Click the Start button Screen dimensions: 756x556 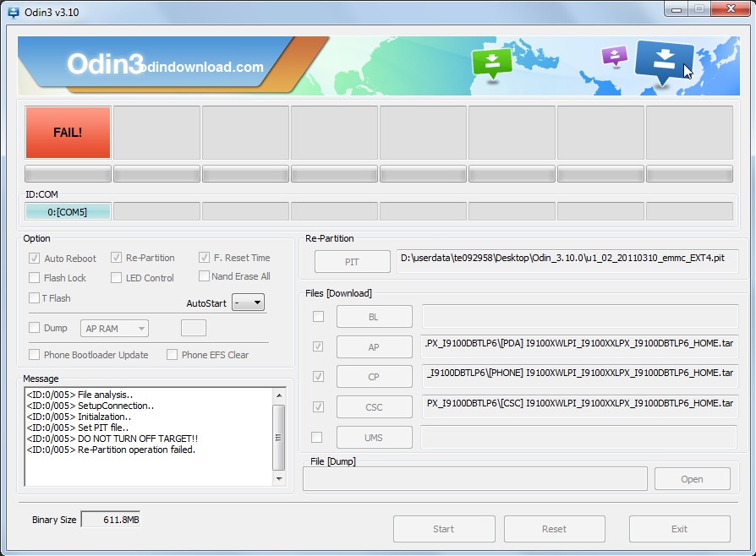tap(444, 529)
